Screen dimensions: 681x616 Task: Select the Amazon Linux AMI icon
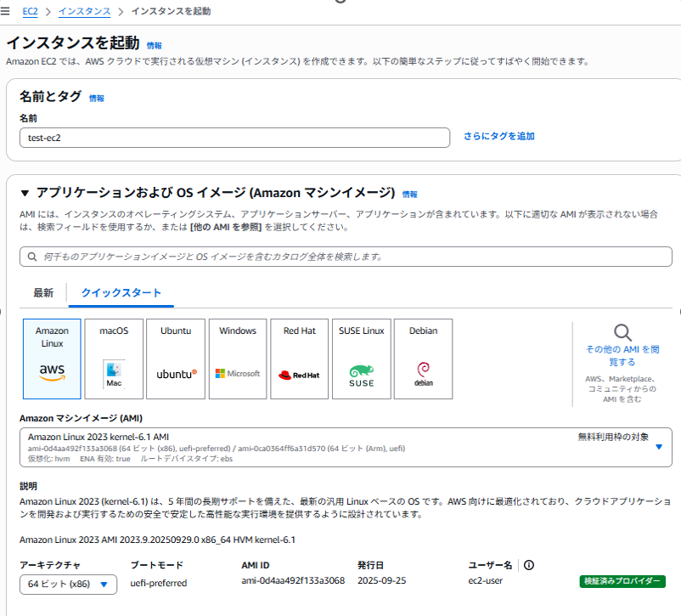(51, 358)
